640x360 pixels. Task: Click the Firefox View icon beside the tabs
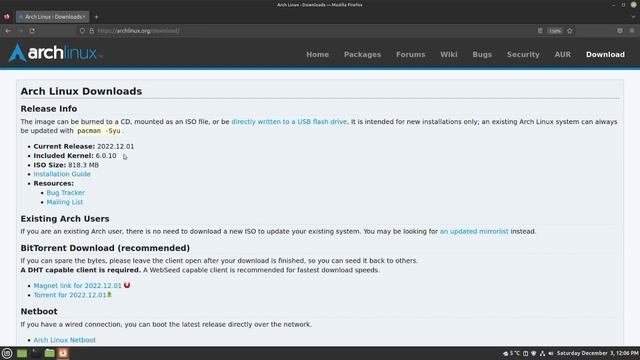tap(7, 17)
